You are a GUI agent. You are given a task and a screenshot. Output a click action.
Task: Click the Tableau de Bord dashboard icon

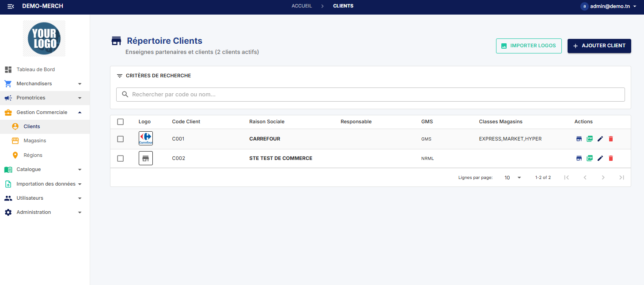click(x=8, y=69)
